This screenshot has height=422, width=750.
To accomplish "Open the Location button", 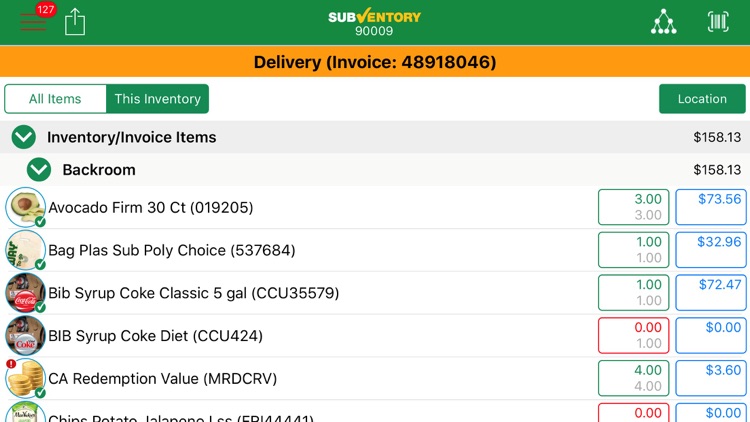I will click(702, 99).
